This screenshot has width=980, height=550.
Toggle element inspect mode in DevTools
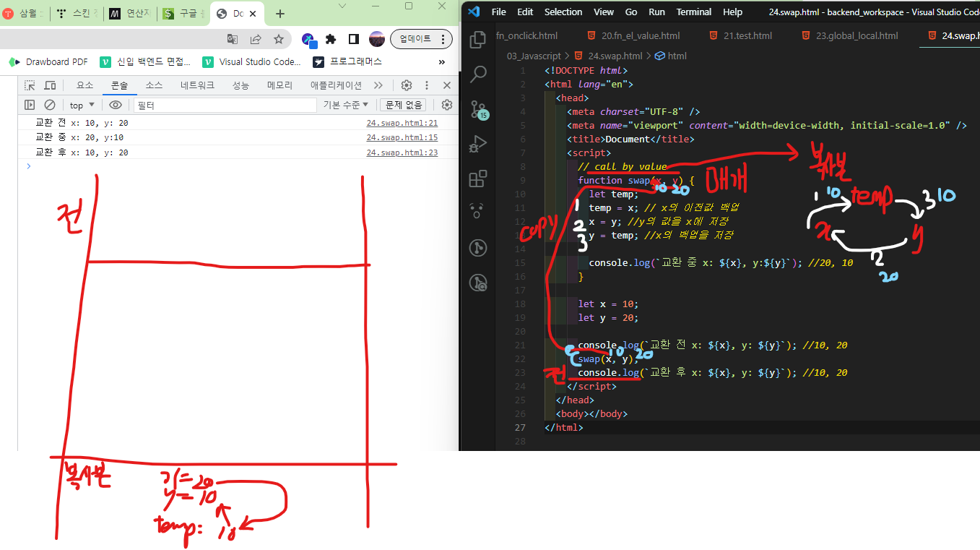click(30, 85)
